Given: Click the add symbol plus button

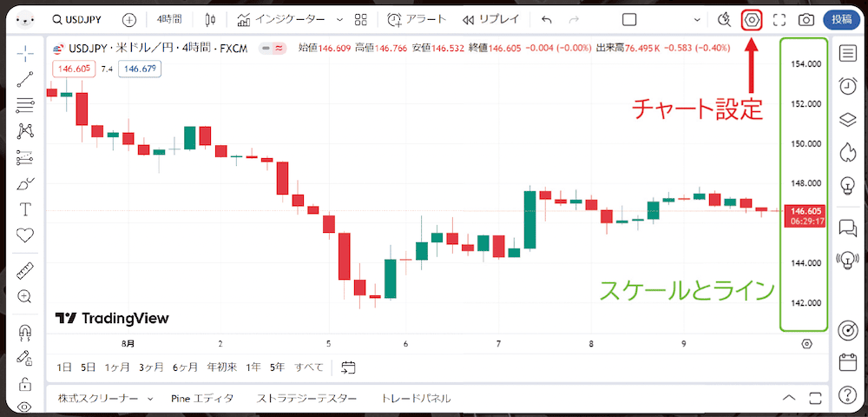Looking at the screenshot, I should [129, 20].
